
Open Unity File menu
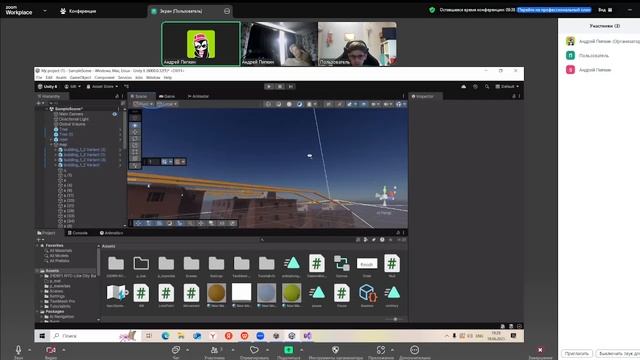coord(39,78)
